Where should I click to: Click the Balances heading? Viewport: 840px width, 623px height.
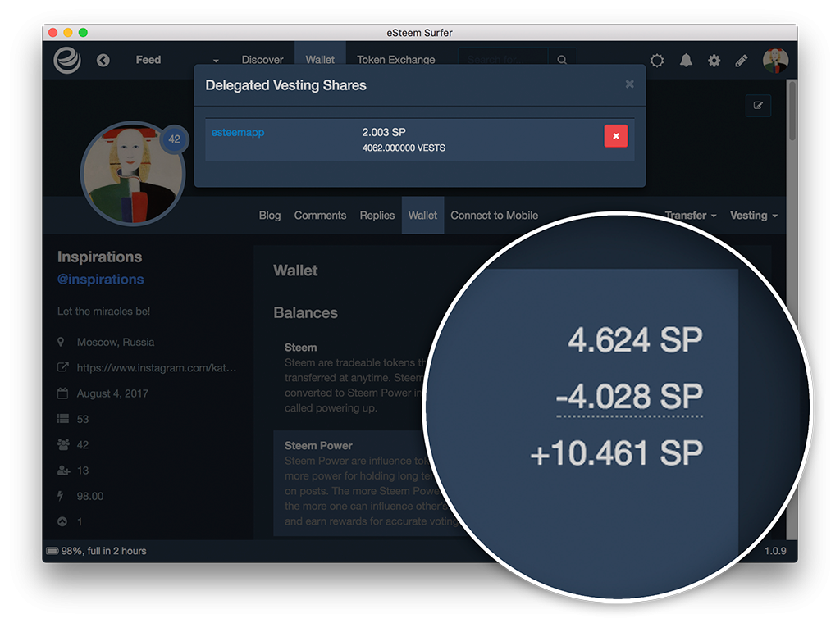click(305, 312)
